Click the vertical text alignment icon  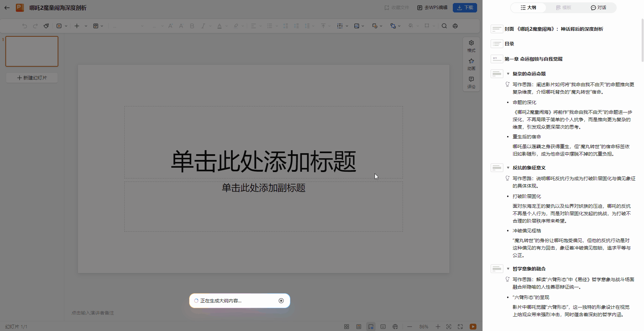323,26
